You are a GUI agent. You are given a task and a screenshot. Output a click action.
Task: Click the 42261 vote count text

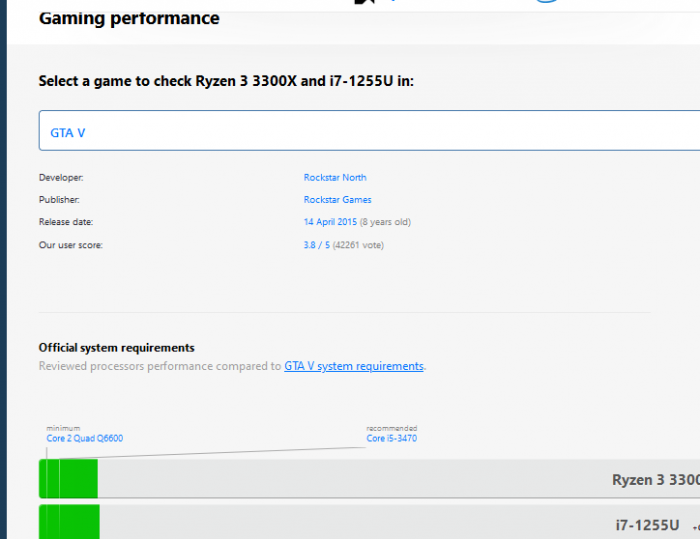(358, 245)
